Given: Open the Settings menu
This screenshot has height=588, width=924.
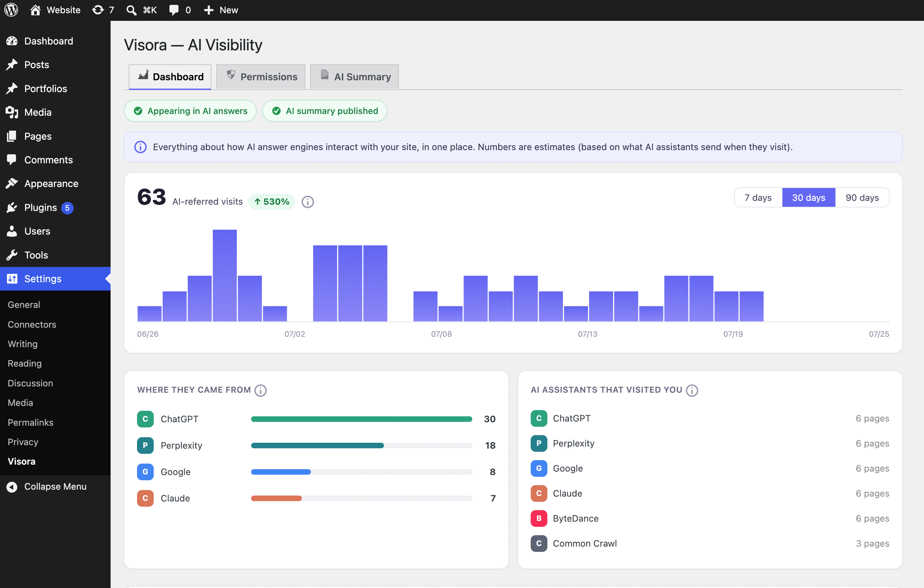Looking at the screenshot, I should click(x=55, y=279).
